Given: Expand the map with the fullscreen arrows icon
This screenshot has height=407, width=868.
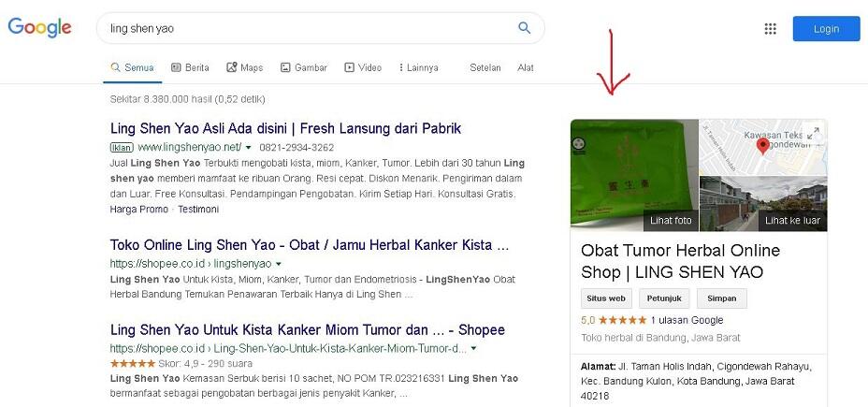Looking at the screenshot, I should point(813,133).
